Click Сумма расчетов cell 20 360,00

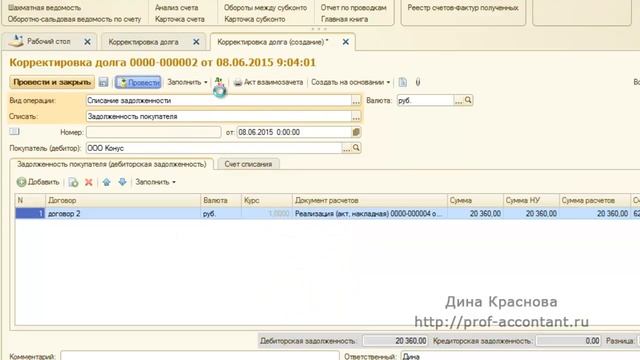[x=595, y=213]
